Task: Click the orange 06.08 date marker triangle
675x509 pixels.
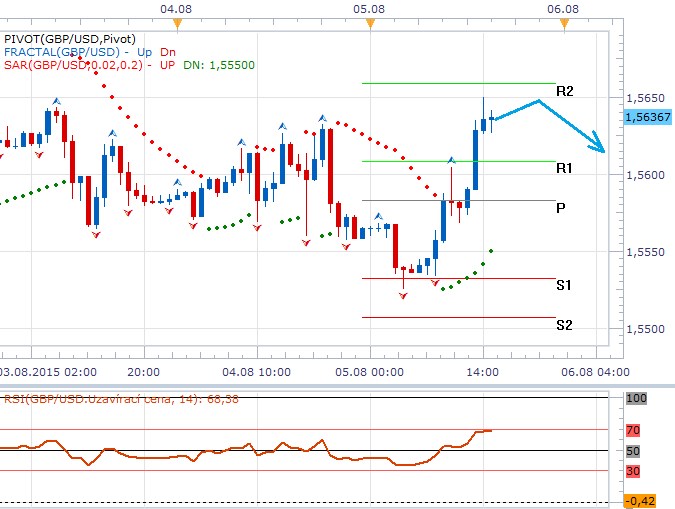Action: coord(563,23)
